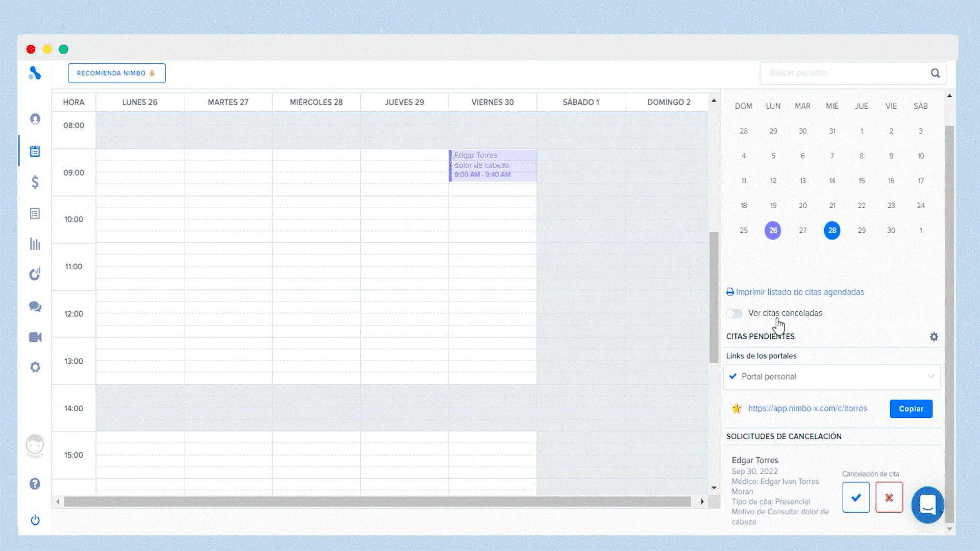
Task: Approve Edgar Torres cancellation with checkmark
Action: pyautogui.click(x=856, y=497)
